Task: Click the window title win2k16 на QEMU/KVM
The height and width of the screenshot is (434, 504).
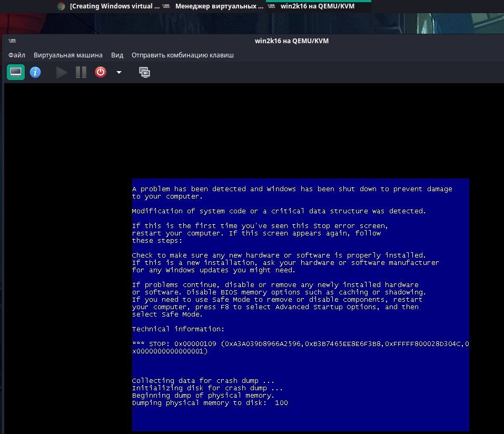Action: tap(292, 41)
